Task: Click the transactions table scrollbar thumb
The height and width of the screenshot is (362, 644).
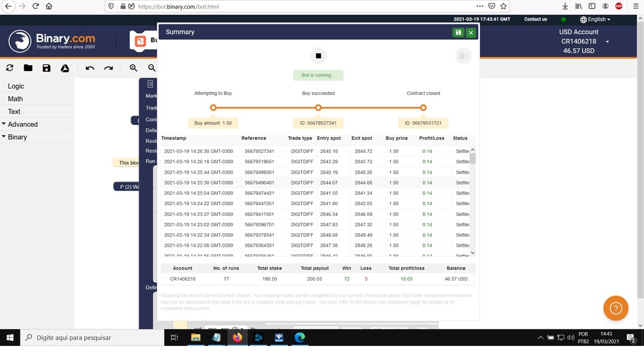Action: pyautogui.click(x=472, y=158)
